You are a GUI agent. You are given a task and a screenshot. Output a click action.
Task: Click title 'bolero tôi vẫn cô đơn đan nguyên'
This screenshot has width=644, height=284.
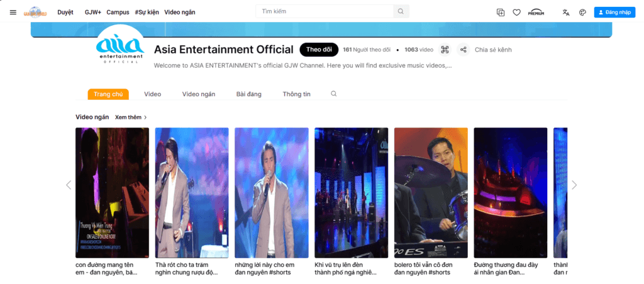tap(422, 268)
